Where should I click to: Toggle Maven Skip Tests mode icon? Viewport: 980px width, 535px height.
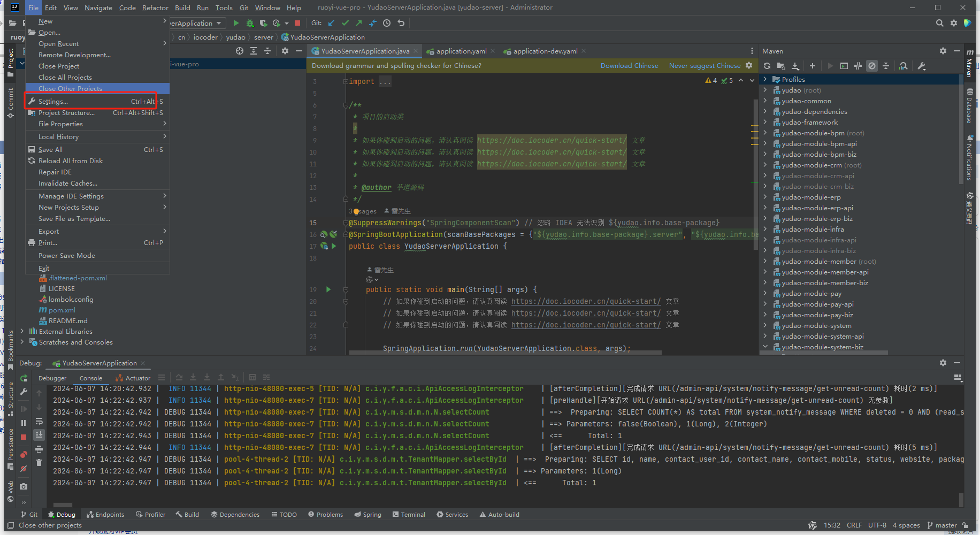[872, 66]
